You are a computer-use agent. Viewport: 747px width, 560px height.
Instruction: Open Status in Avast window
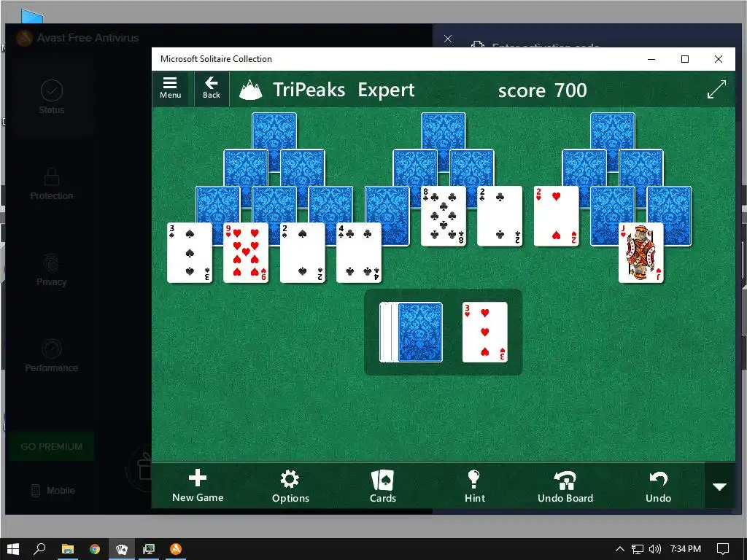pyautogui.click(x=52, y=97)
